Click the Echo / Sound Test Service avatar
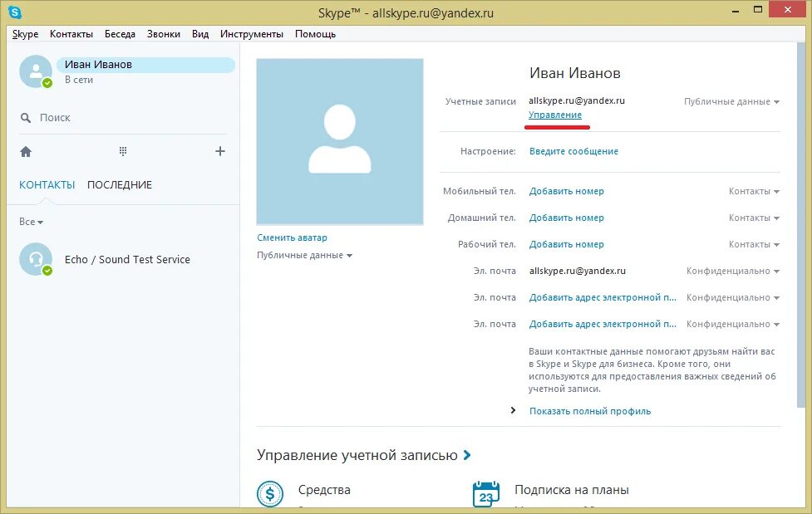812x514 pixels. 36,259
